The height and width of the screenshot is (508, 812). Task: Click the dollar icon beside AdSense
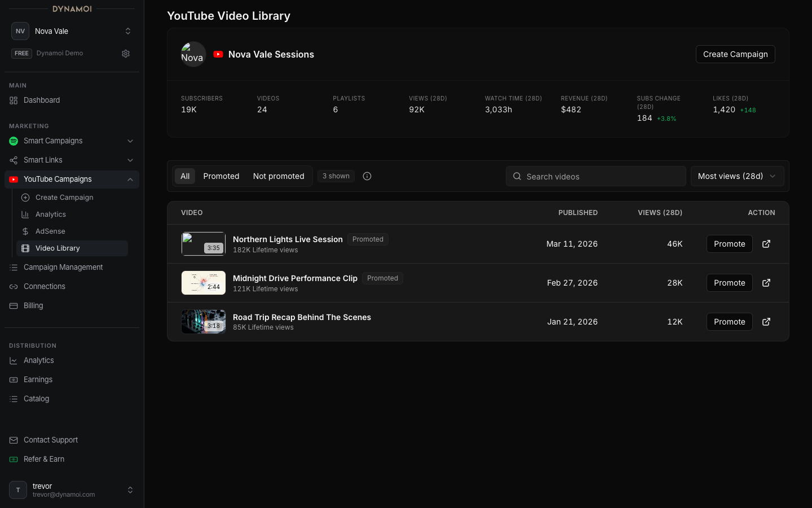point(25,231)
